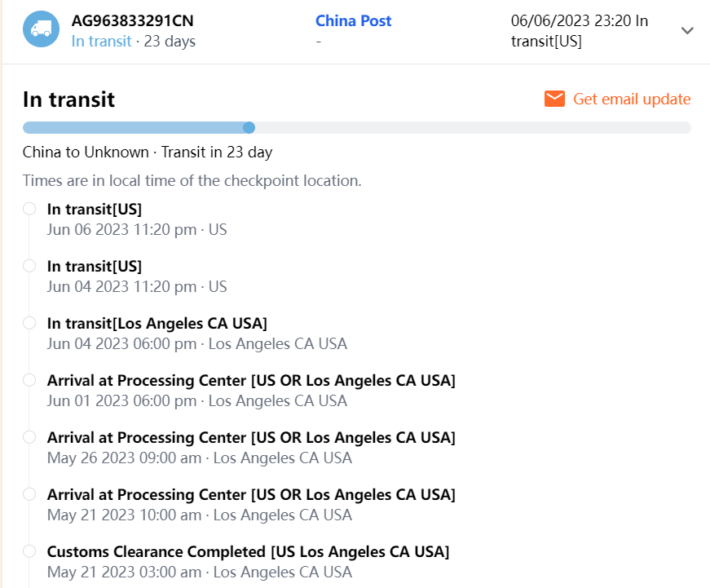Click Get email update link
Image resolution: width=710 pixels, height=588 pixels.
coord(632,99)
